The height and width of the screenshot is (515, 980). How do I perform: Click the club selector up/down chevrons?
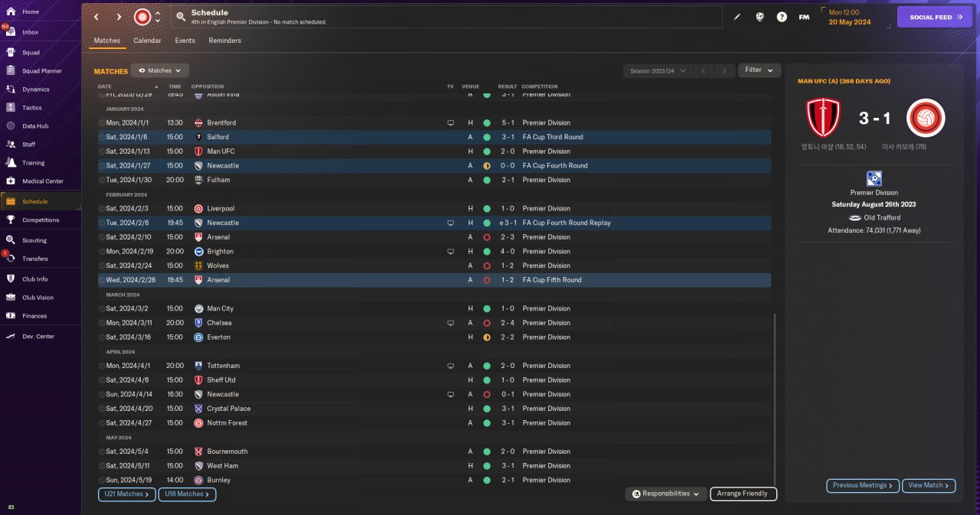pos(158,17)
